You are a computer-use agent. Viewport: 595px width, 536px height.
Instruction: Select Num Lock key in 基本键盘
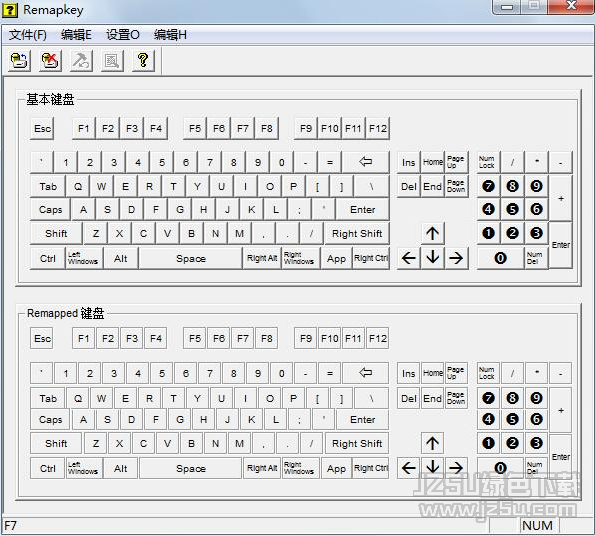pos(487,162)
